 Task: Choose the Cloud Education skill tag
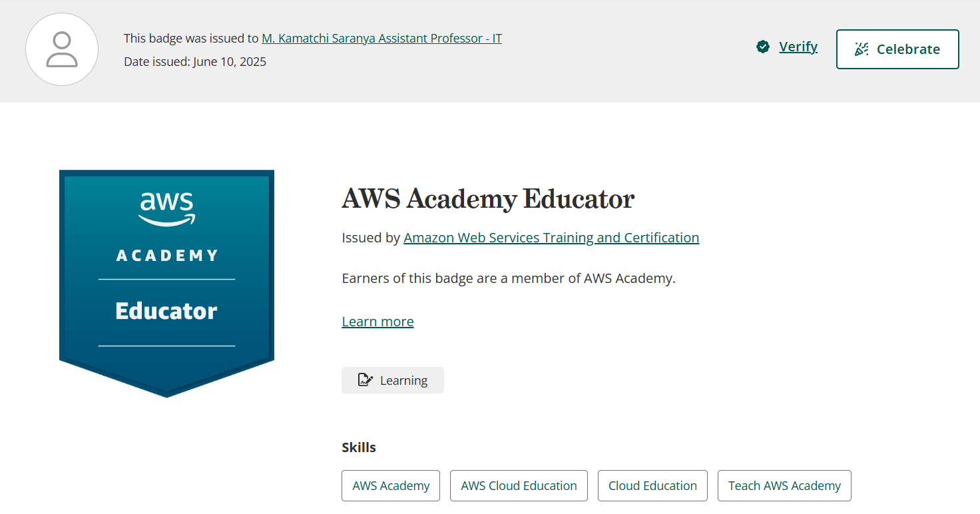click(x=652, y=486)
